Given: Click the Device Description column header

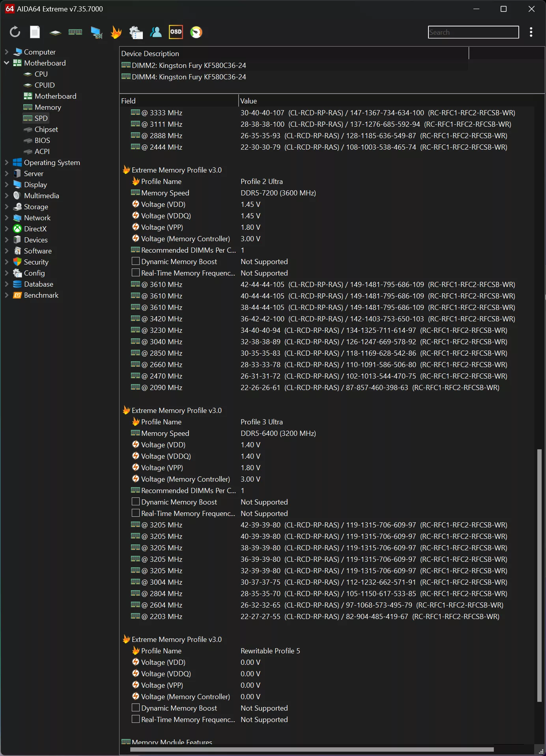Looking at the screenshot, I should (294, 54).
